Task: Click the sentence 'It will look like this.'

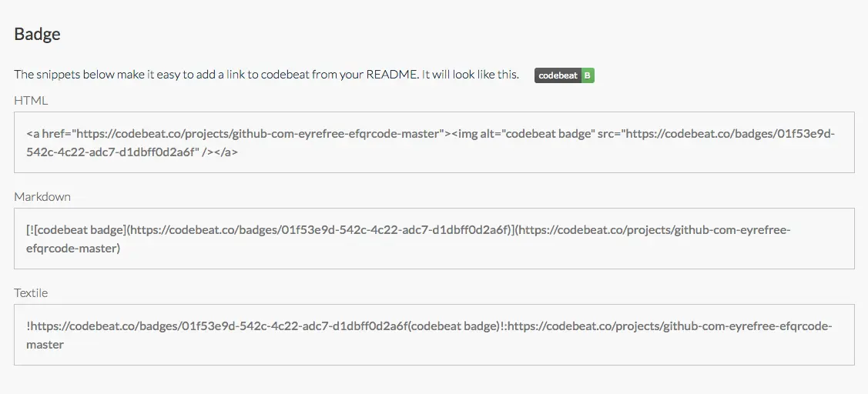Action: pyautogui.click(x=471, y=75)
